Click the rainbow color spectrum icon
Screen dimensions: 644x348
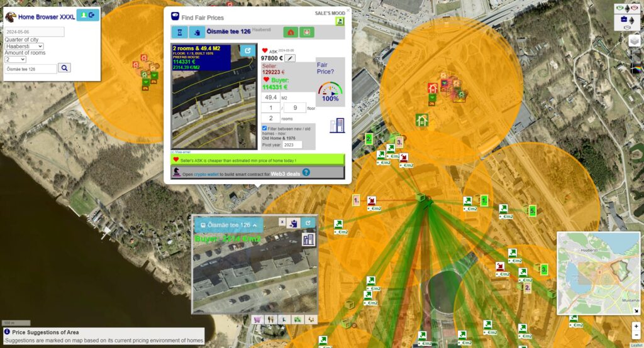click(x=636, y=68)
